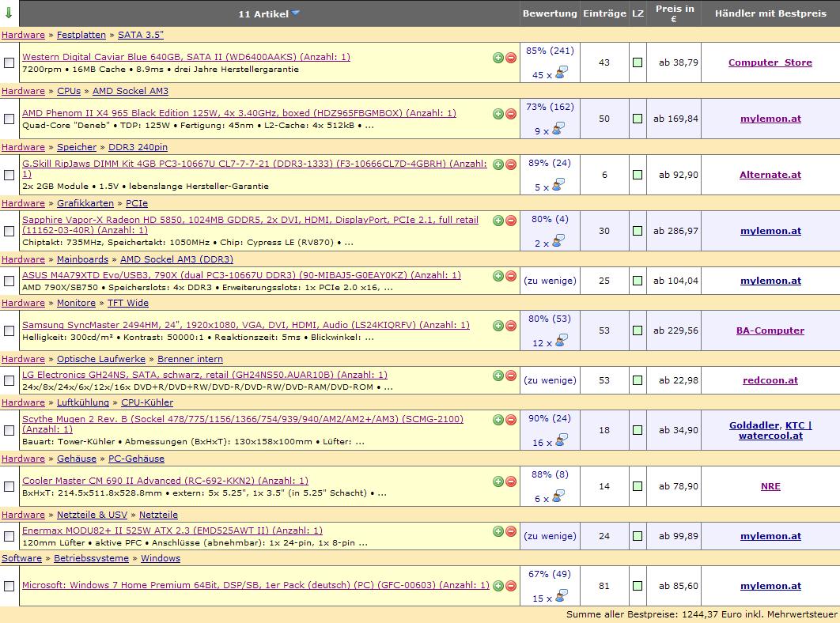840x623 pixels.
Task: Select checkbox for Western Digital Caviar Blue
Action: point(9,62)
